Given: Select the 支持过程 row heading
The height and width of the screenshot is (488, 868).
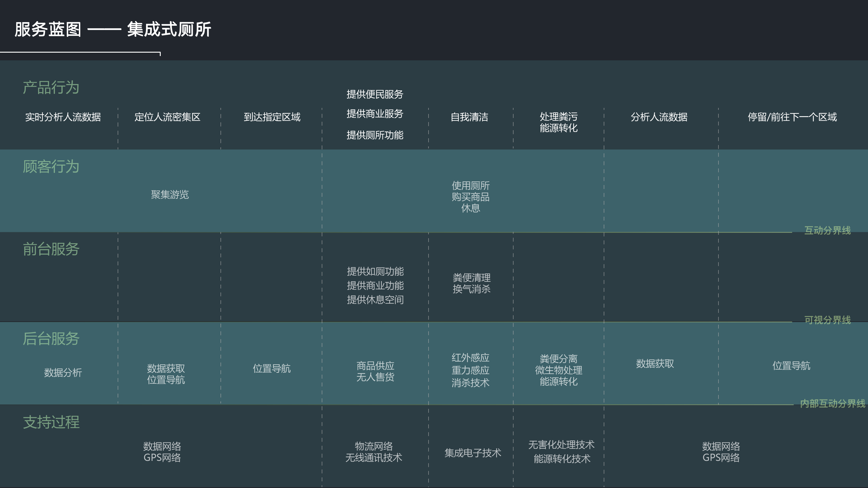Looking at the screenshot, I should [51, 422].
